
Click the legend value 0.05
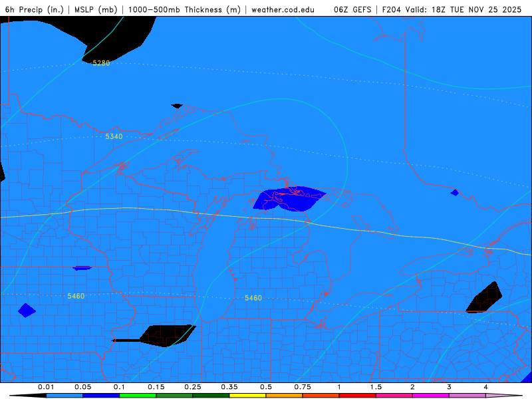click(82, 387)
